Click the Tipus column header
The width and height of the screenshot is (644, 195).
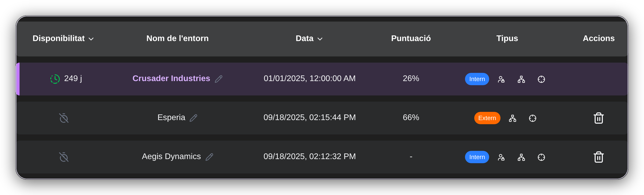tap(507, 38)
